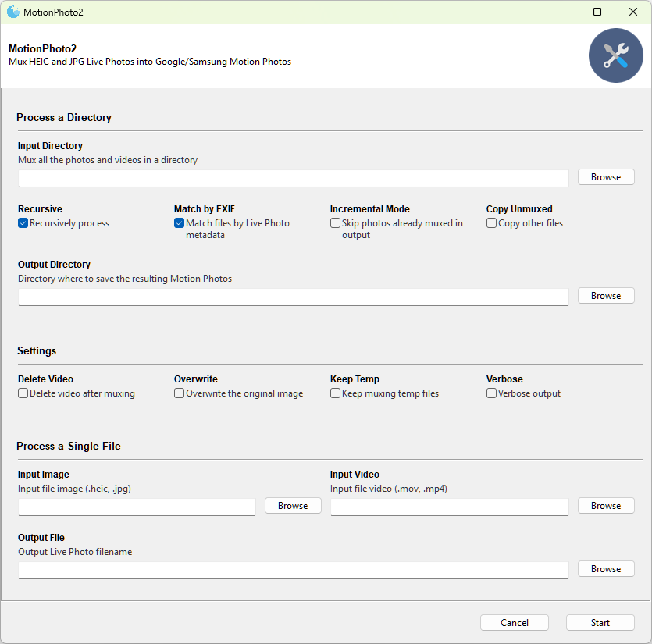
Task: Minimize the MotionPhoto2 window
Action: [562, 12]
